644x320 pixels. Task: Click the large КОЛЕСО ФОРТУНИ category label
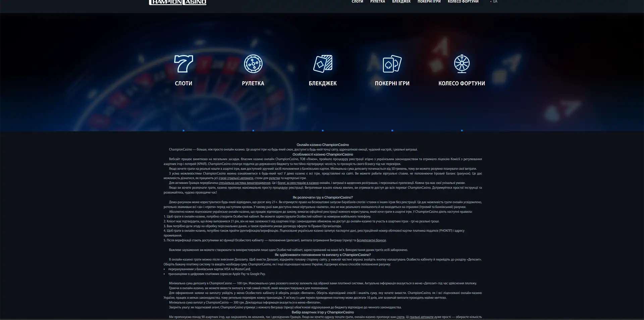462,83
